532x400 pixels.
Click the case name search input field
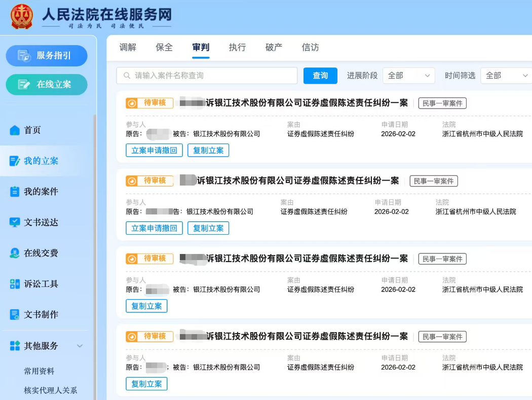click(206, 75)
